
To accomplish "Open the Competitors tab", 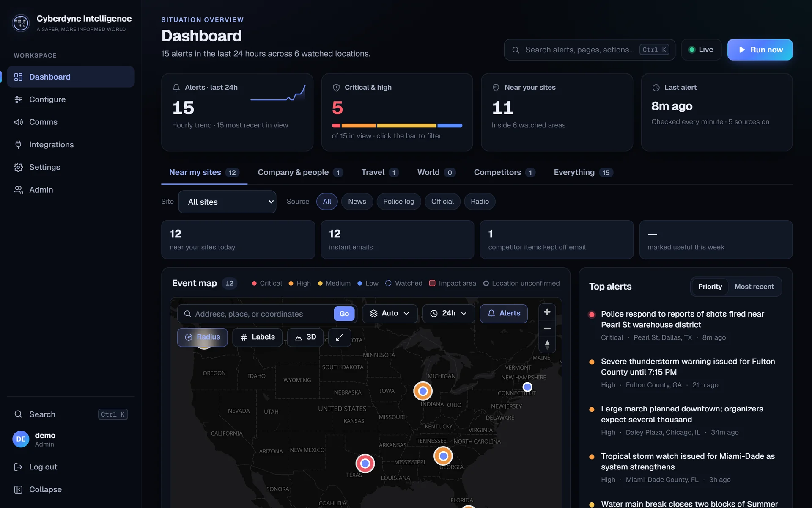I will 504,172.
